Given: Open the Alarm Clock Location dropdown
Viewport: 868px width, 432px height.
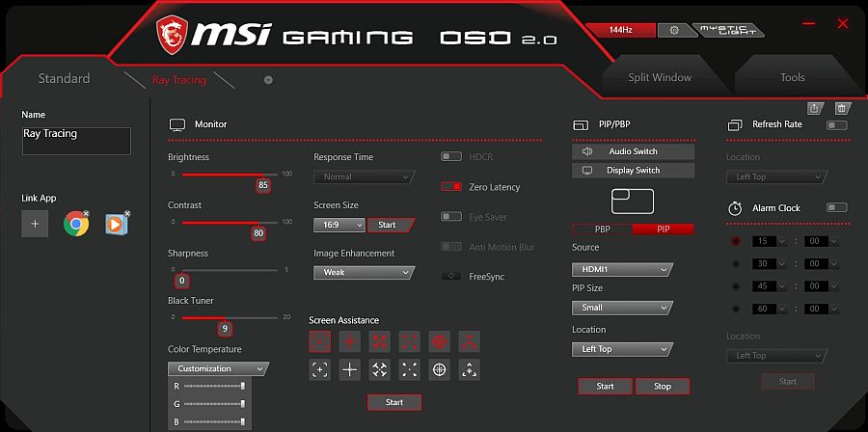Looking at the screenshot, I should (776, 356).
